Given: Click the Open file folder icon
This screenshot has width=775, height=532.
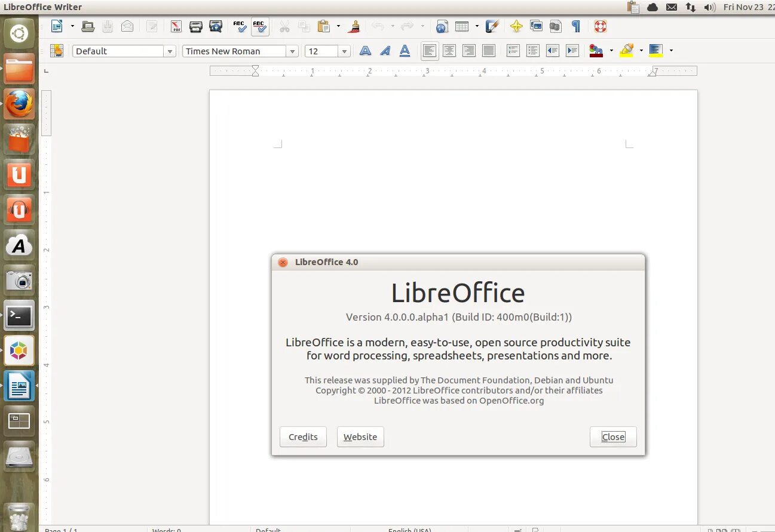Looking at the screenshot, I should click(x=88, y=26).
